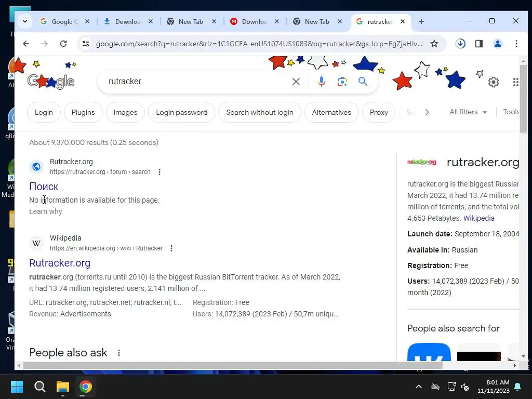532x399 pixels.
Task: Select Login password filter chip
Action: [181, 112]
